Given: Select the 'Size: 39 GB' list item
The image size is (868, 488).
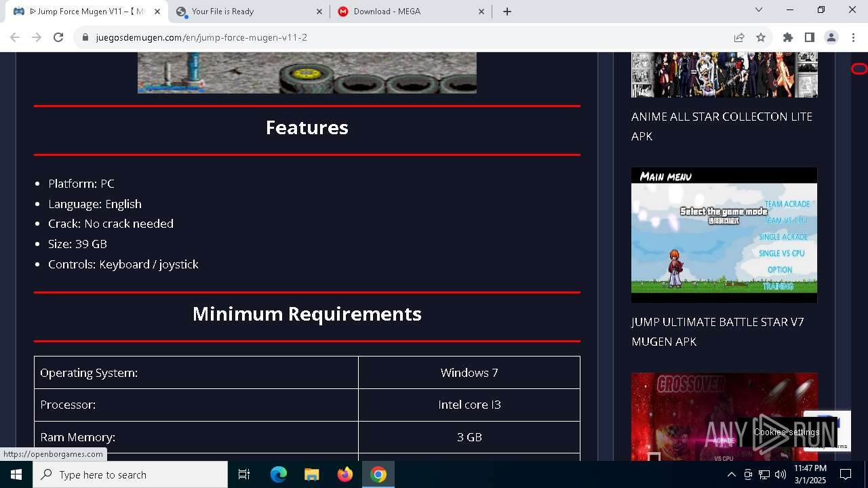Looking at the screenshot, I should tap(77, 244).
